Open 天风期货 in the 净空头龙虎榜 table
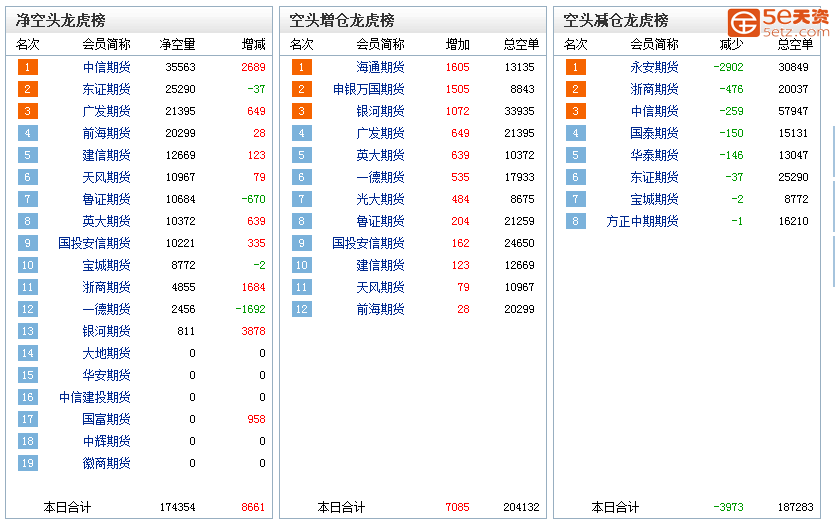835x528 pixels. pyautogui.click(x=107, y=177)
